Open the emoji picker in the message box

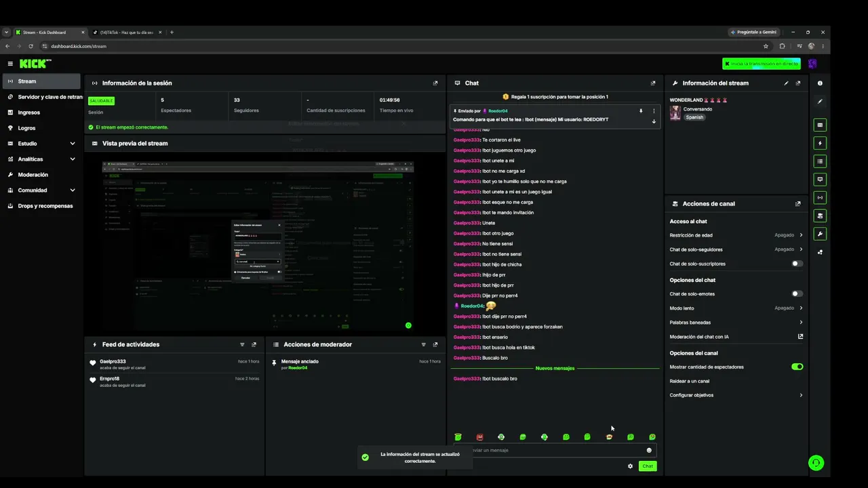point(649,450)
